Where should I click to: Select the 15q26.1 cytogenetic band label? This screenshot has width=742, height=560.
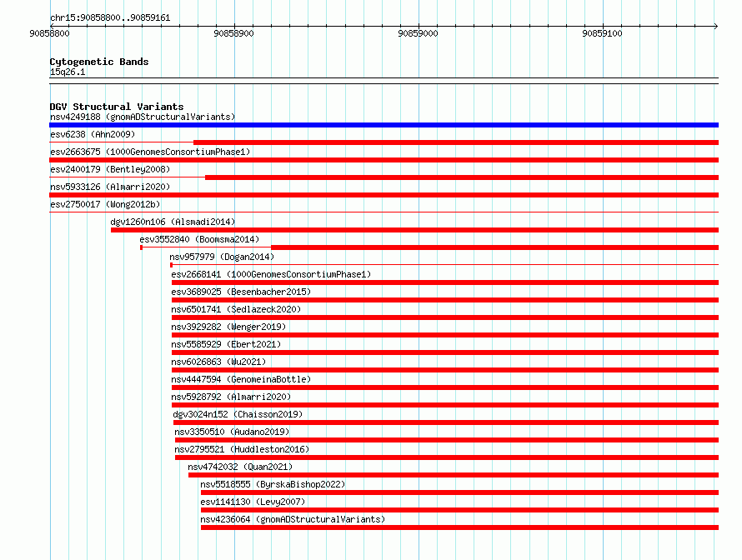tap(68, 72)
